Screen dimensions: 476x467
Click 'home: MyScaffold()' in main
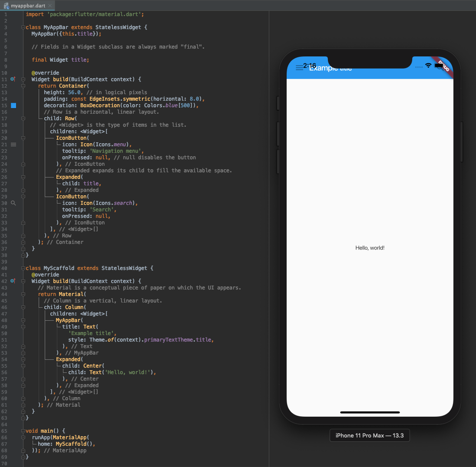point(65,444)
